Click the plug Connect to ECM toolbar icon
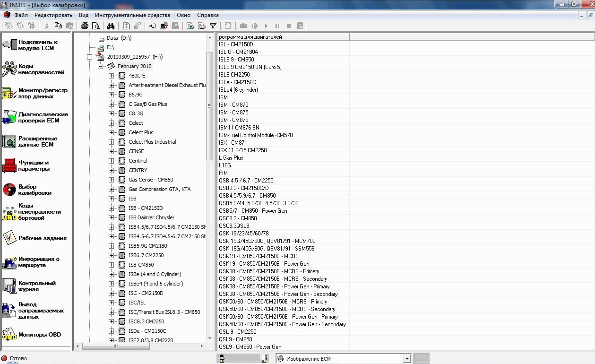Screen dimensions: 595x364 [153, 26]
